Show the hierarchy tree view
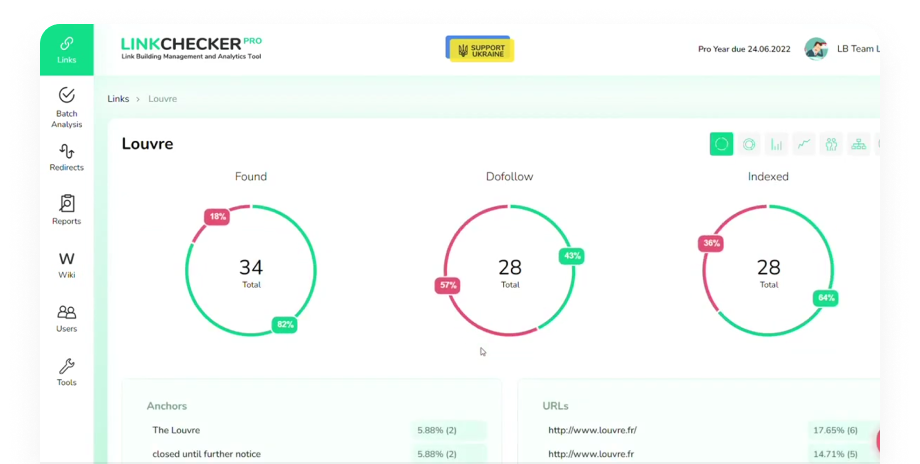The height and width of the screenshot is (464, 920). pyautogui.click(x=858, y=144)
